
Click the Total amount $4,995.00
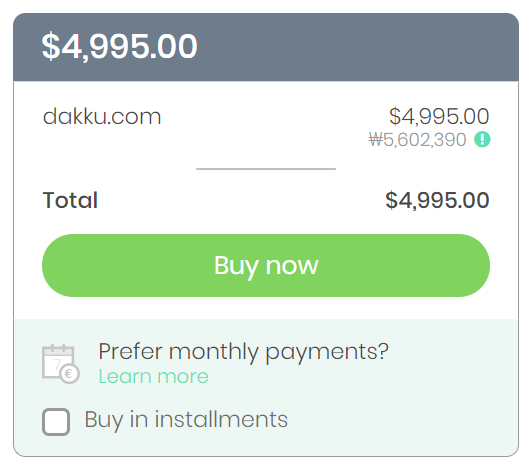(437, 200)
